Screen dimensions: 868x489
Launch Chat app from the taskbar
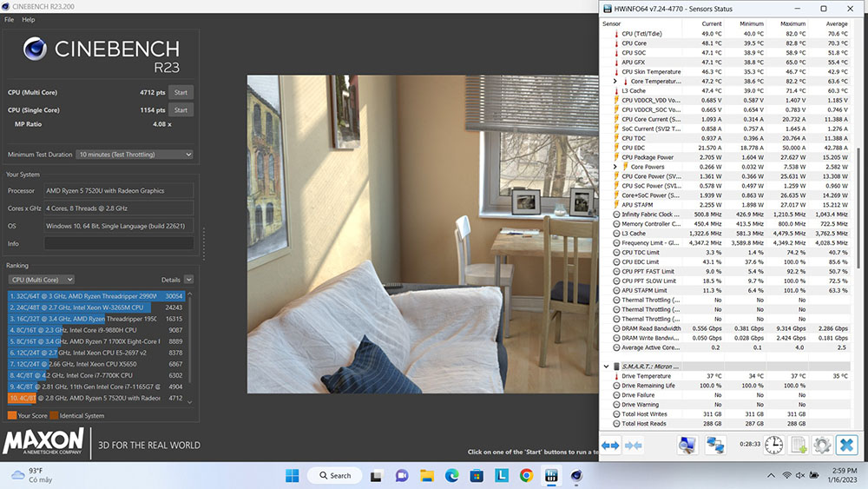pyautogui.click(x=402, y=476)
